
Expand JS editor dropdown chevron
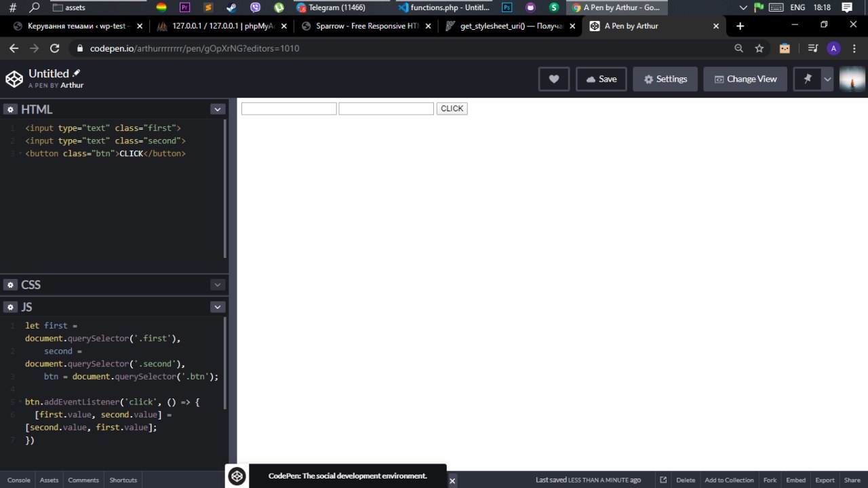click(x=217, y=307)
